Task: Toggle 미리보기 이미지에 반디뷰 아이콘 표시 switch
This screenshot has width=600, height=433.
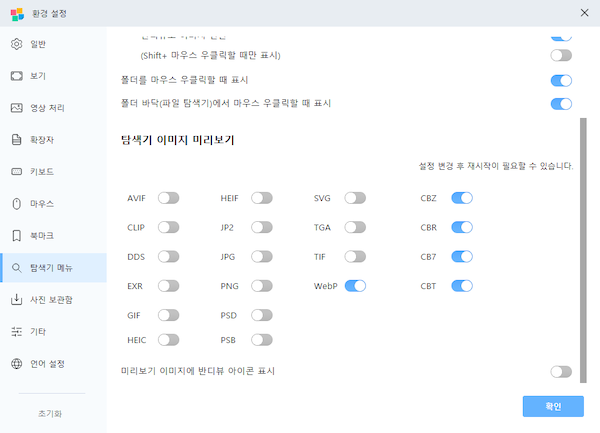Action: pos(561,371)
